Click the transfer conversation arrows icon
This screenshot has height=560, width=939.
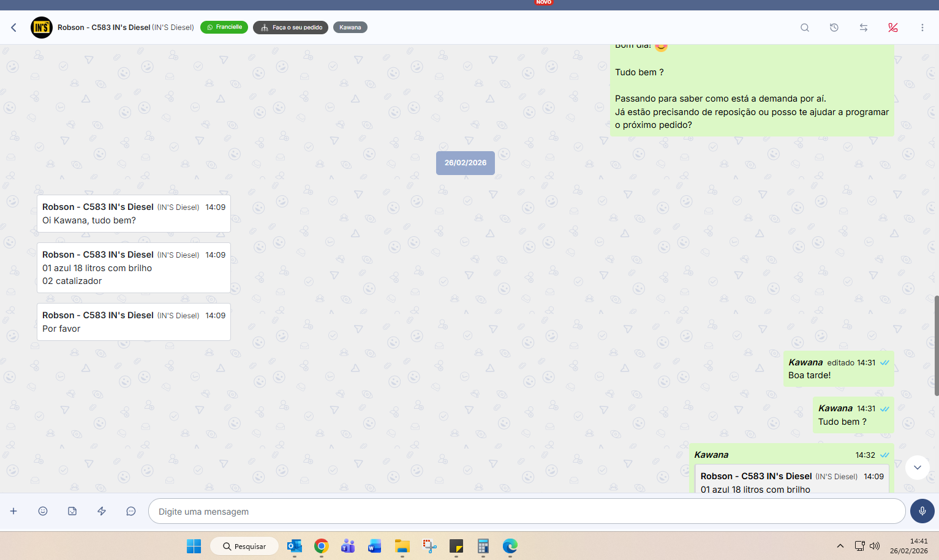tap(864, 28)
